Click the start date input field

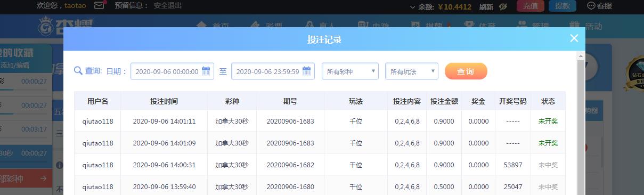click(x=172, y=71)
